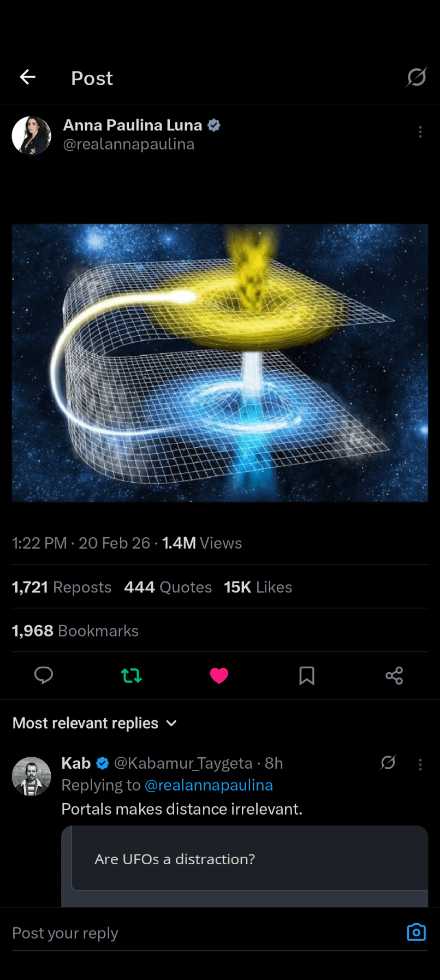
Task: View the 1,721 Reposts list
Action: click(62, 587)
